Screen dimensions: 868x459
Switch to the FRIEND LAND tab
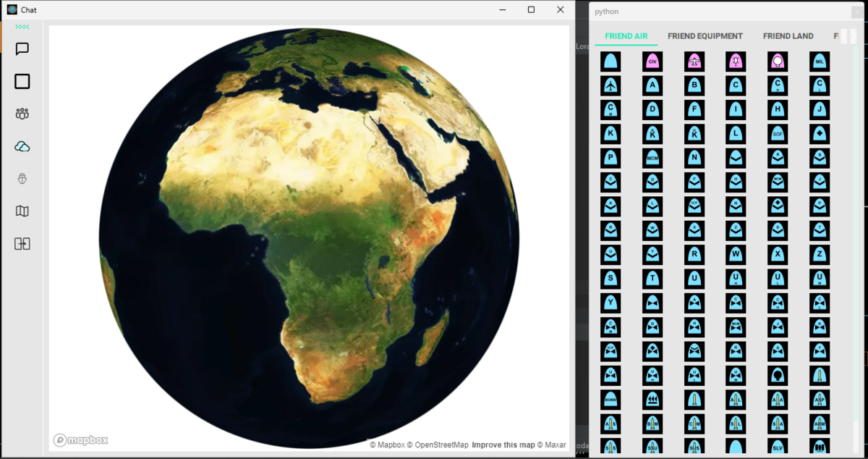(788, 36)
